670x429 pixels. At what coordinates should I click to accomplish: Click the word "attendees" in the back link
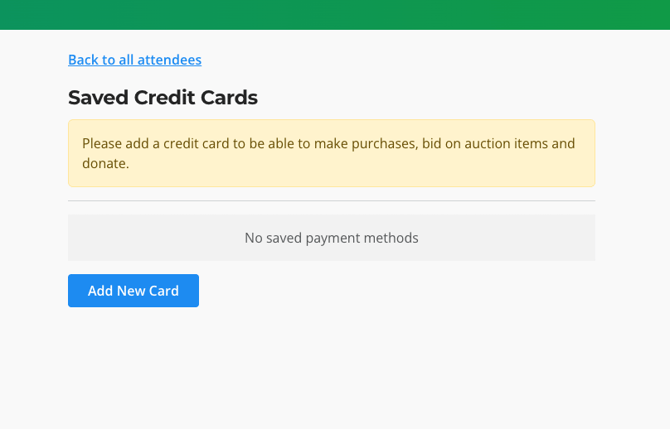pyautogui.click(x=169, y=60)
